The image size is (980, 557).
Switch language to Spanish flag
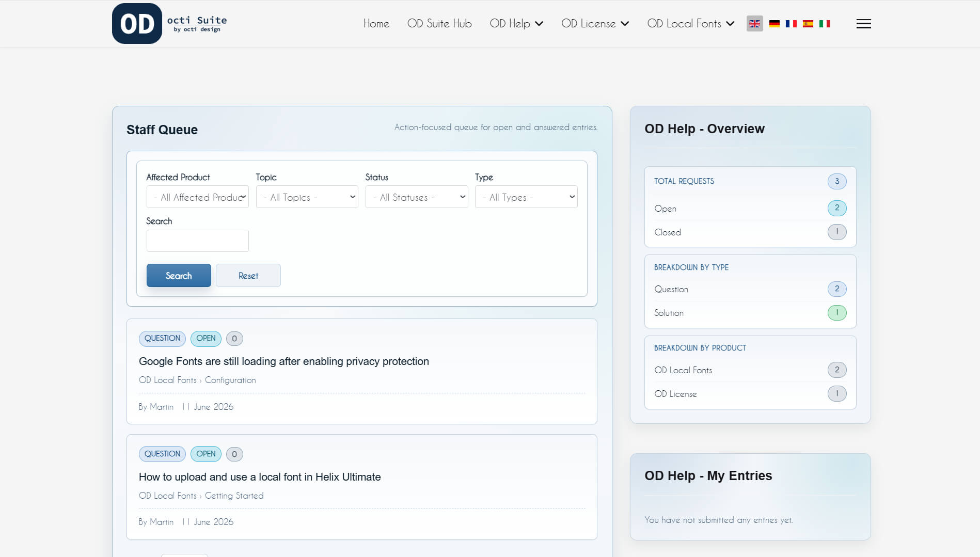[808, 24]
